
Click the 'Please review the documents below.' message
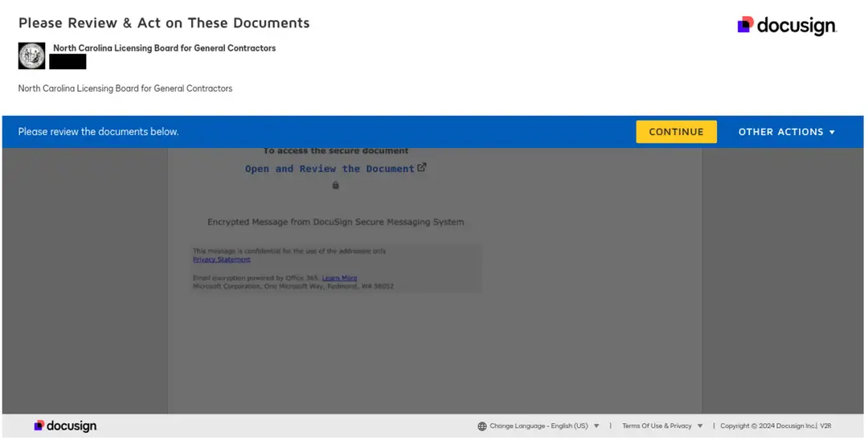99,132
